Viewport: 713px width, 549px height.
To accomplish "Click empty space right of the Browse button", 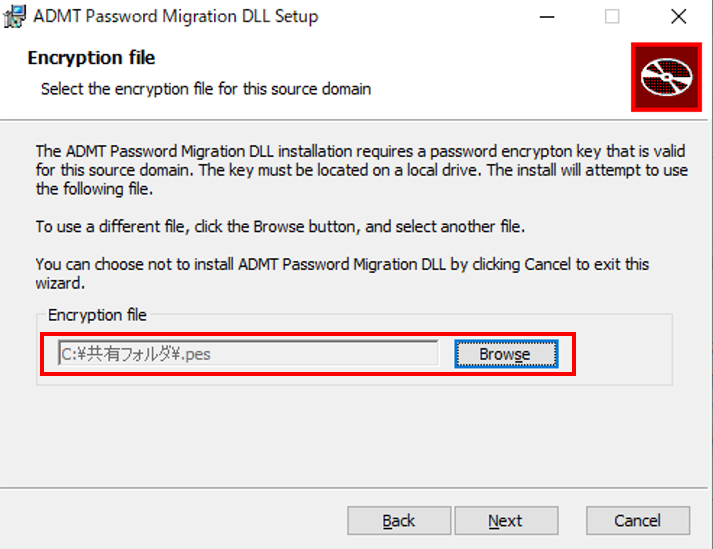I will point(623,354).
